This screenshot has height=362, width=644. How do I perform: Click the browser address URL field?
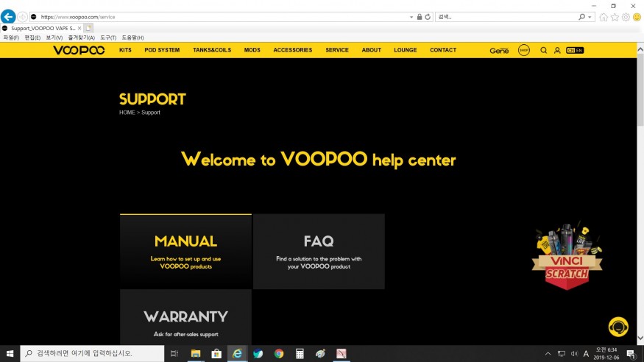[x=220, y=17]
